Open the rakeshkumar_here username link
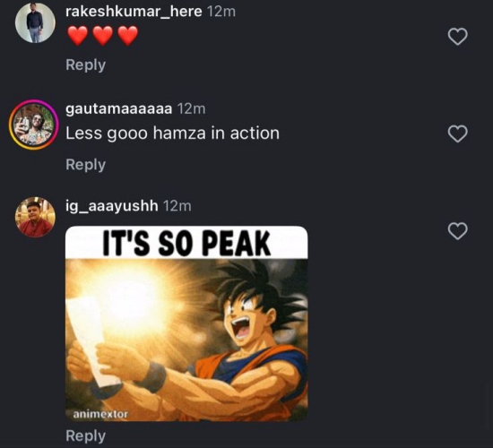This screenshot has height=448, width=493. tap(134, 12)
